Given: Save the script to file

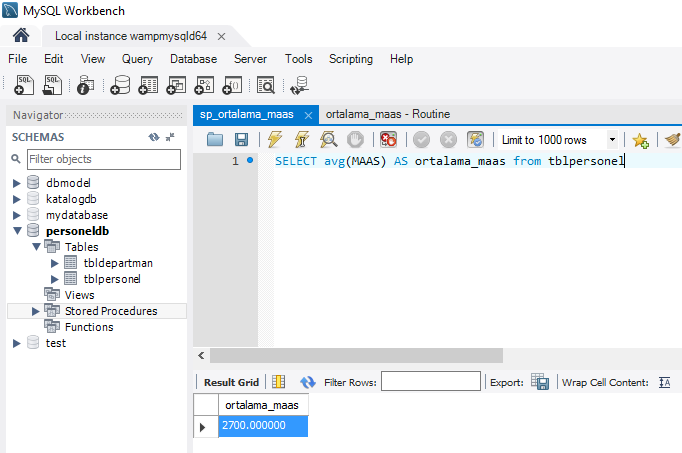Looking at the screenshot, I should 241,140.
